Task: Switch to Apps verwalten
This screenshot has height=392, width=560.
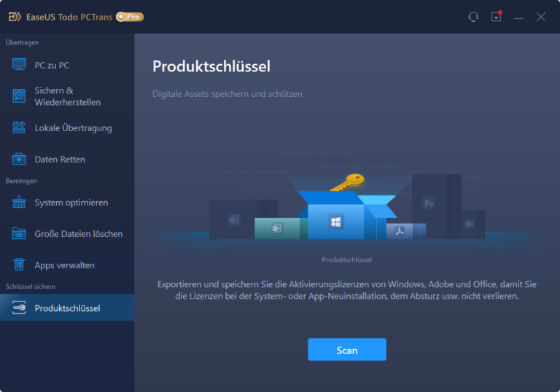Action: pyautogui.click(x=67, y=265)
